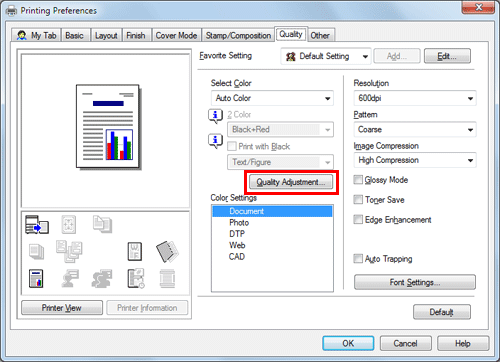Toggle the Toner Save checkbox

pyautogui.click(x=358, y=200)
